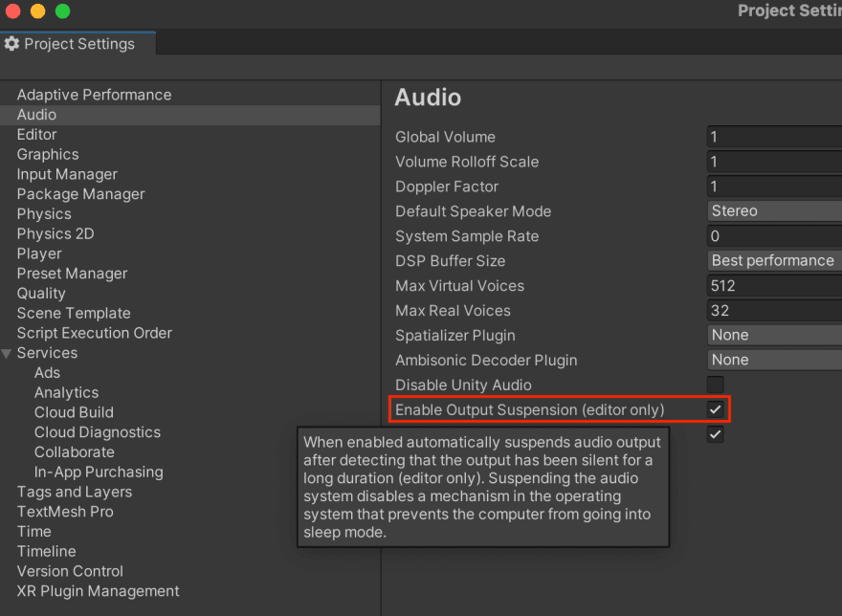Image resolution: width=842 pixels, height=616 pixels.
Task: Click the Global Volume label
Action: (x=445, y=137)
